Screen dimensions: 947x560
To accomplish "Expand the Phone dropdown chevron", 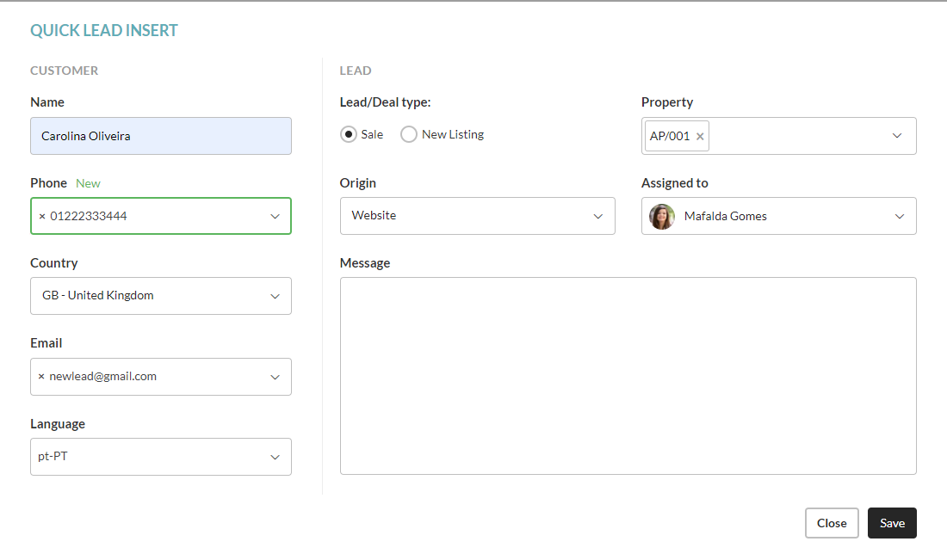I will (x=275, y=217).
